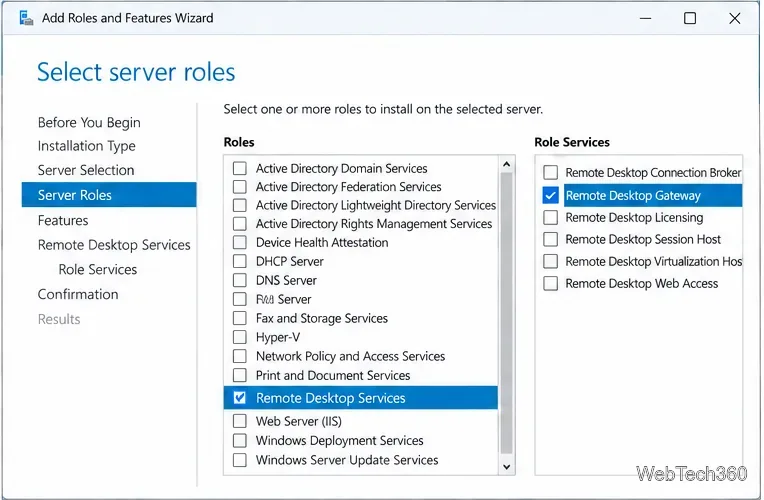
Task: Check Print and Document Services checkbox
Action: [x=239, y=375]
